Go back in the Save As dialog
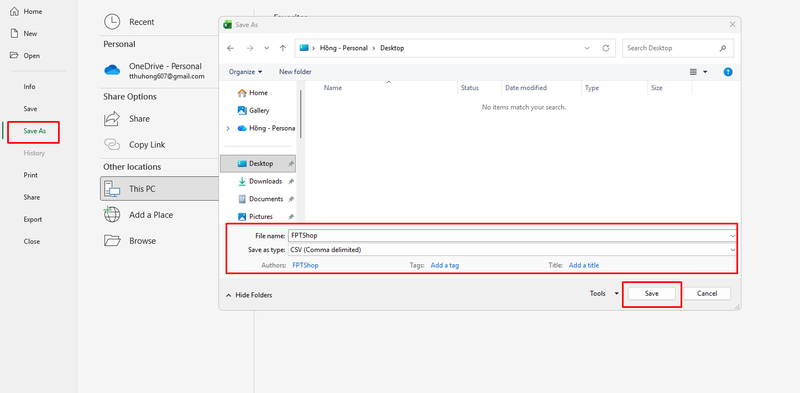This screenshot has width=800, height=393. click(x=231, y=48)
